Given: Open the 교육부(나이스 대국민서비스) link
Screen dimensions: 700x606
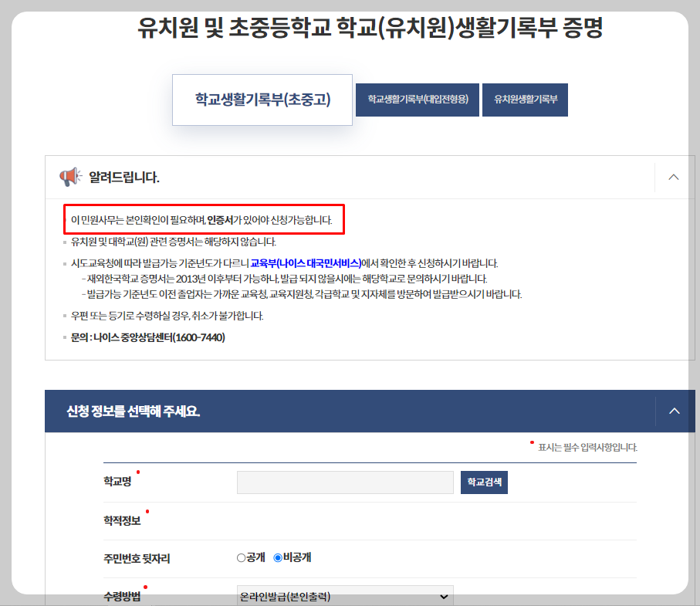Looking at the screenshot, I should pos(306,263).
